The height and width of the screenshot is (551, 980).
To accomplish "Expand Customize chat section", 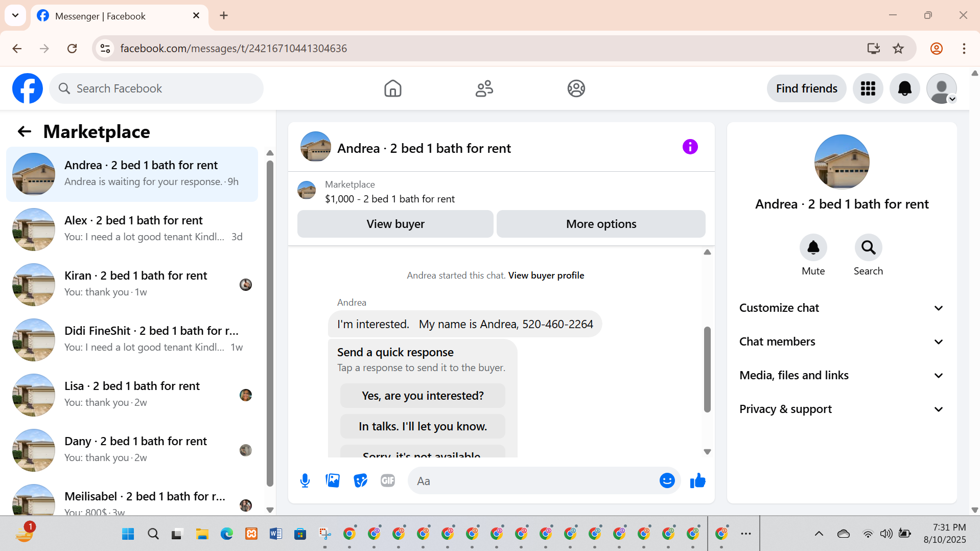I will pyautogui.click(x=842, y=308).
